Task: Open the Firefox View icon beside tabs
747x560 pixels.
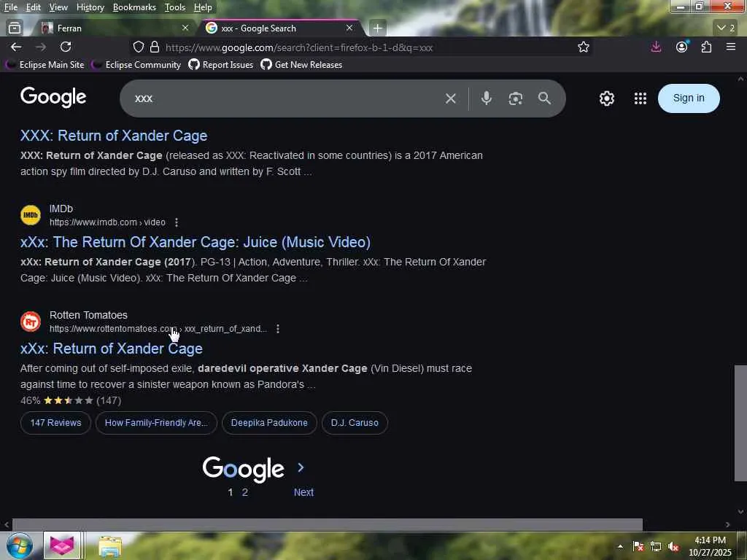Action: [15, 28]
